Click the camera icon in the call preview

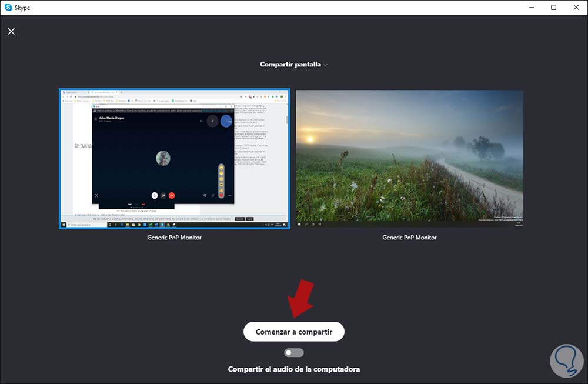click(163, 195)
